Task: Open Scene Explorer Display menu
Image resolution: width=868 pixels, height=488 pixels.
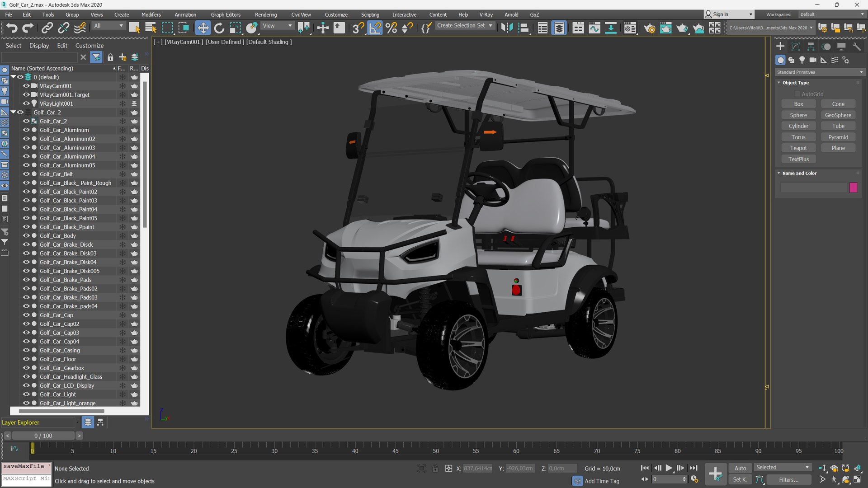Action: 39,46
